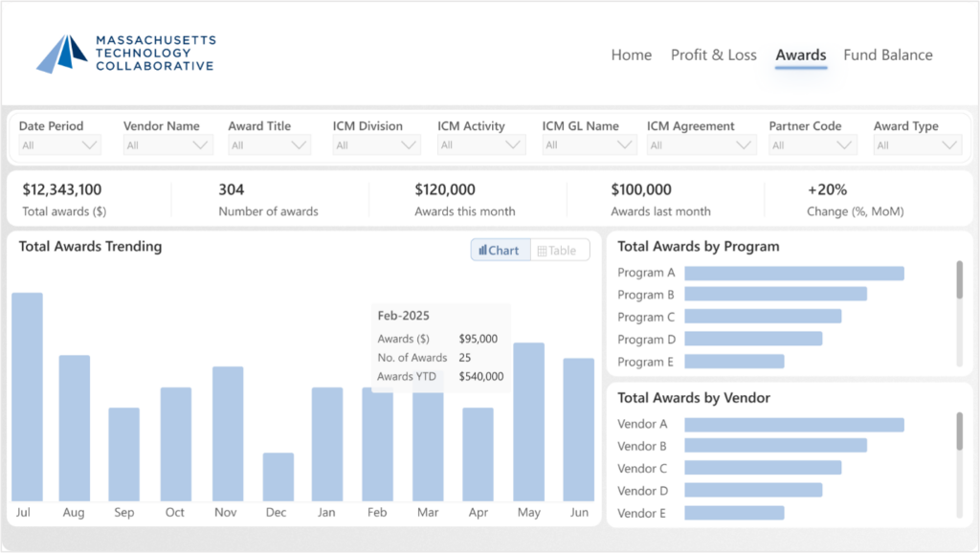Expand the ICM GL Name dropdown
Image resolution: width=980 pixels, height=553 pixels.
(x=589, y=145)
